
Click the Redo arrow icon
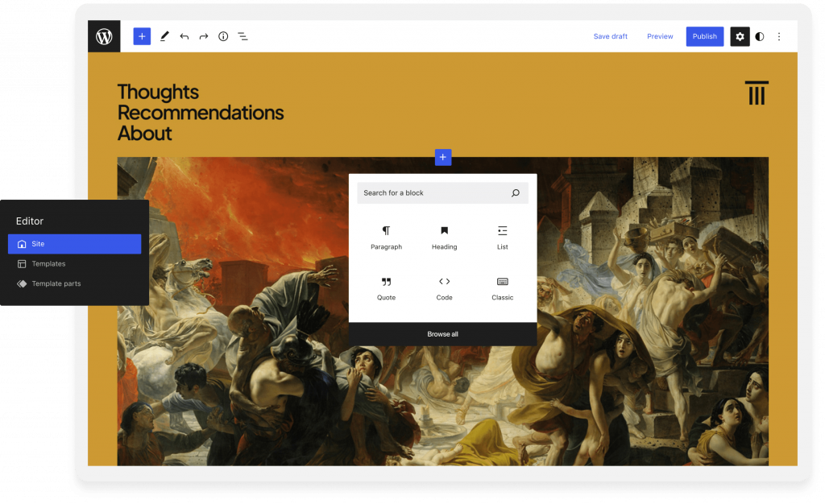204,36
